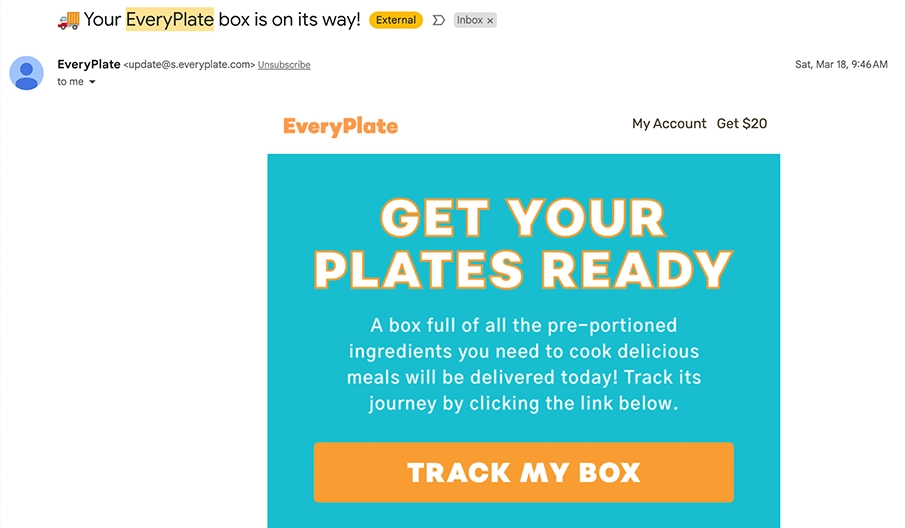The width and height of the screenshot is (905, 528).
Task: Click the highlighted EveryPlate word in subject
Action: point(170,20)
